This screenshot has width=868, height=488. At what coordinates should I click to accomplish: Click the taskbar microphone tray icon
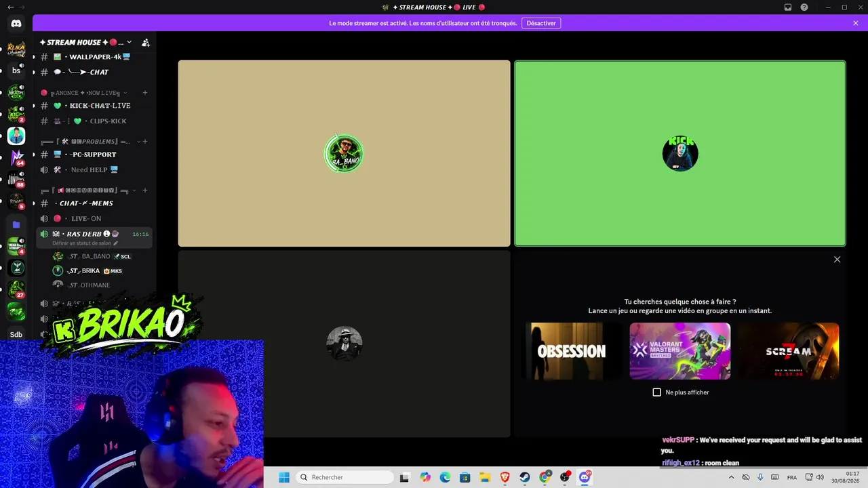click(x=760, y=477)
